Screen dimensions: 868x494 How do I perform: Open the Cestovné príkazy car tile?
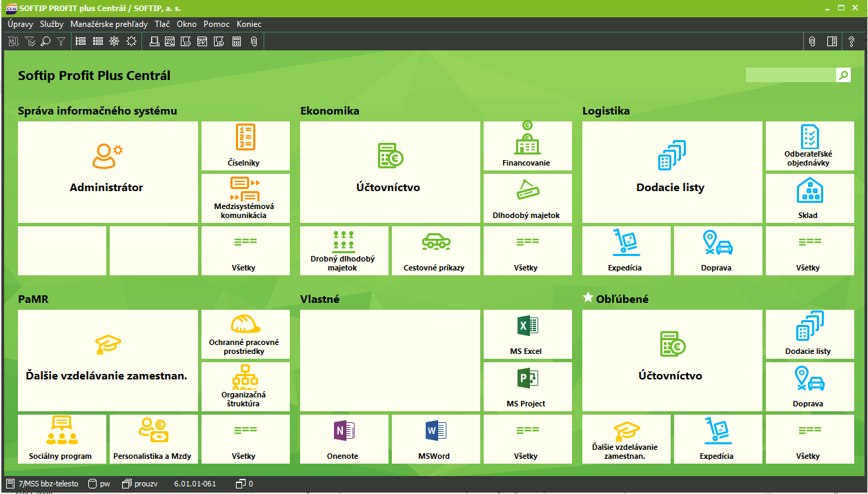point(435,250)
